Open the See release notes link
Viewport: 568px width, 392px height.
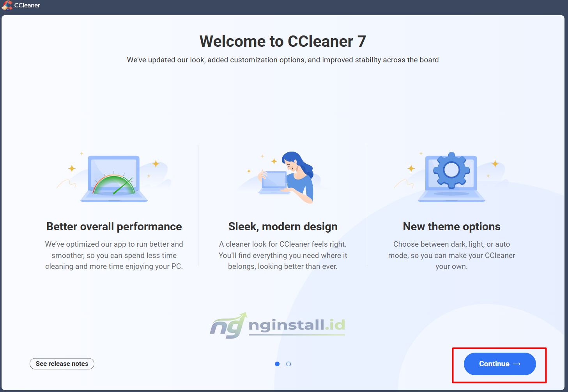click(62, 364)
